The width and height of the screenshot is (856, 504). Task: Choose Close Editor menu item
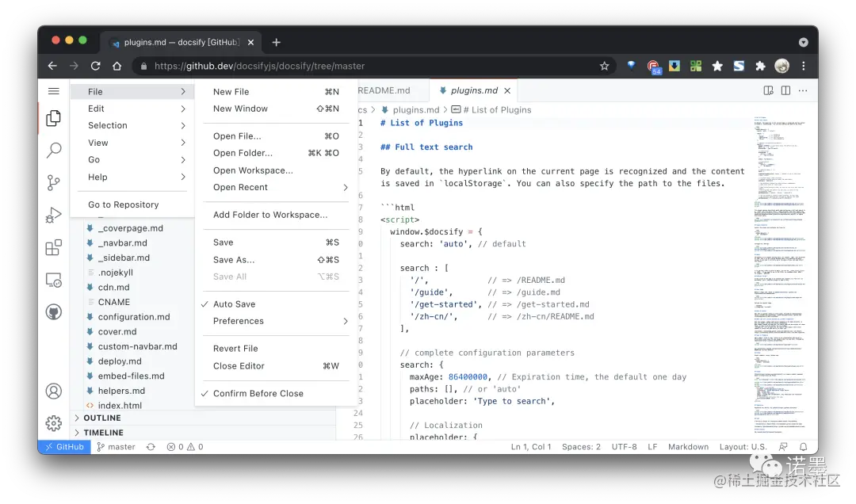tap(277, 366)
